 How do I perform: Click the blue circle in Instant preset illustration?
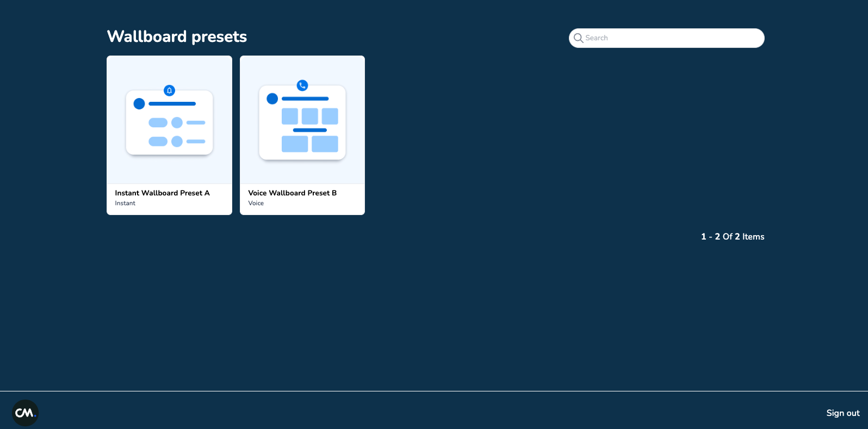pos(139,103)
